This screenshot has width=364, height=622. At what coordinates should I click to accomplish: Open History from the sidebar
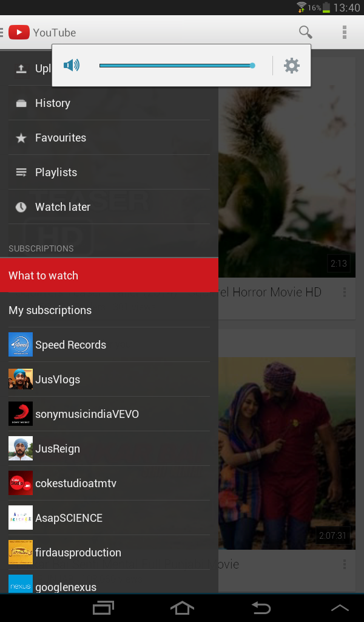click(x=52, y=103)
